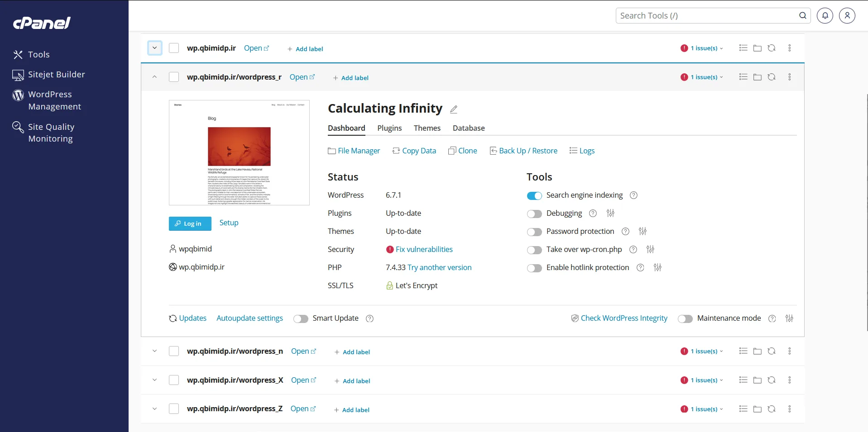Turn on Maintenance mode
868x432 pixels.
tap(685, 319)
